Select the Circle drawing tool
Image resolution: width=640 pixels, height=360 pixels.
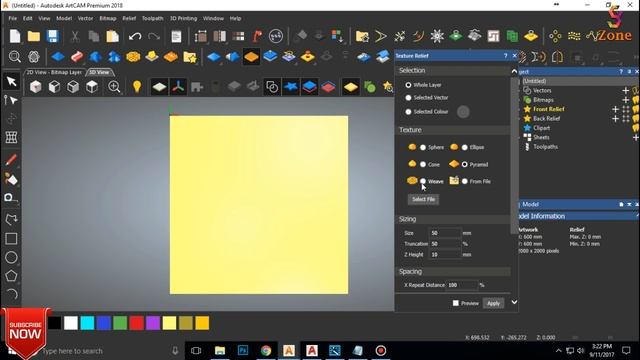point(11,257)
